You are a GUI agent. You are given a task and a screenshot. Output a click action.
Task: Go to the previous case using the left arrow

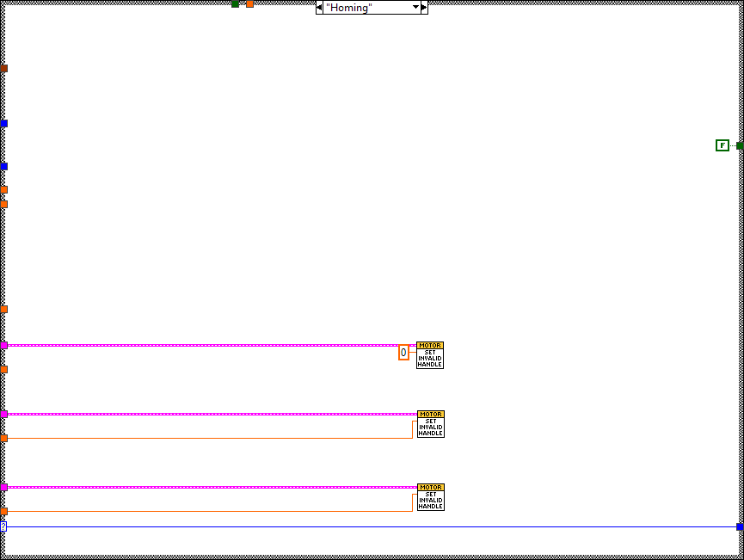(319, 8)
